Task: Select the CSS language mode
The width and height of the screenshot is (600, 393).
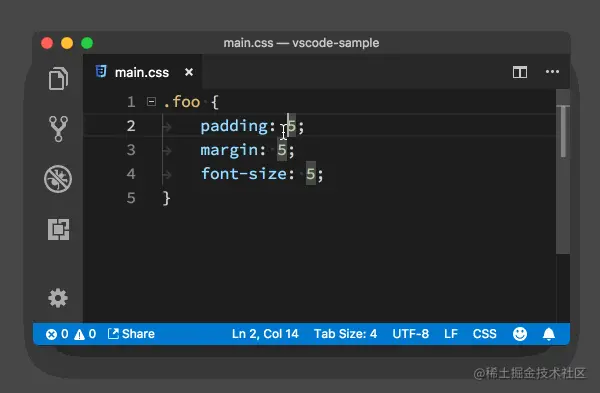Action: [x=484, y=334]
